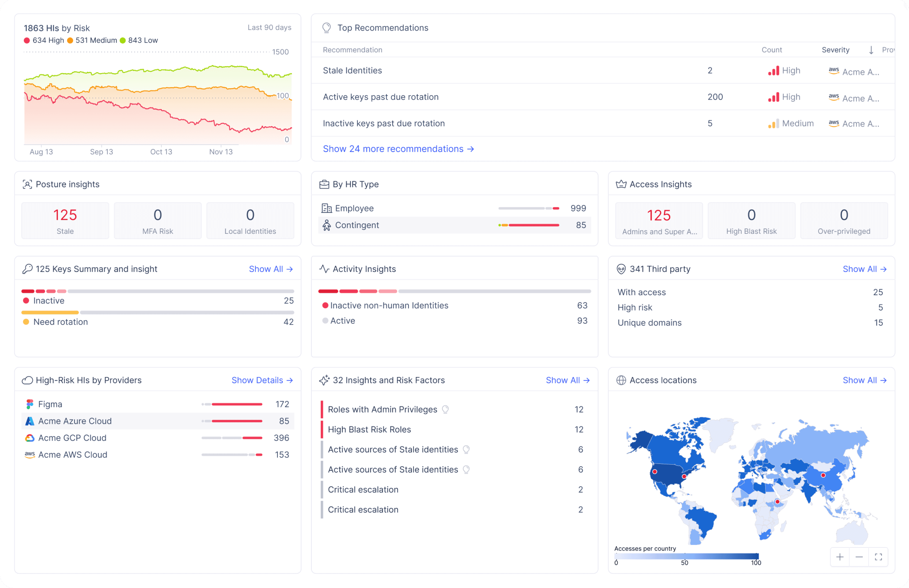Image resolution: width=909 pixels, height=588 pixels.
Task: Show 24 more recommendations link
Action: (398, 149)
